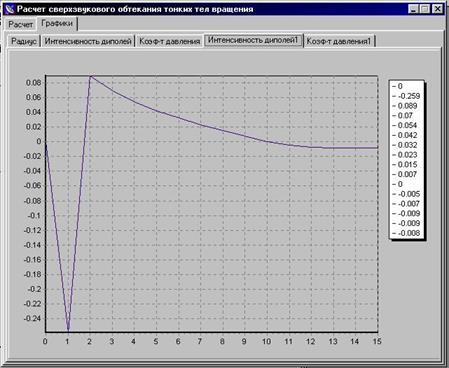Click legend entry -0.008
This screenshot has height=368, width=449.
coord(406,233)
